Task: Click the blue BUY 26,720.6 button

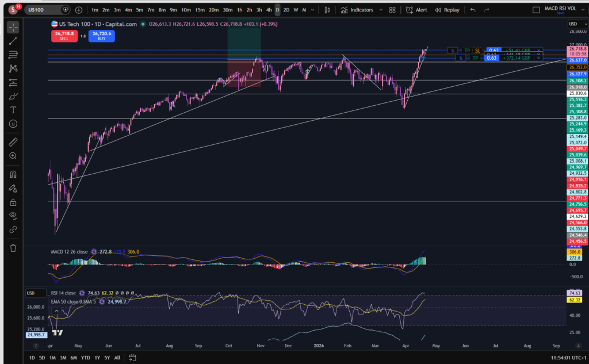Action: [101, 36]
